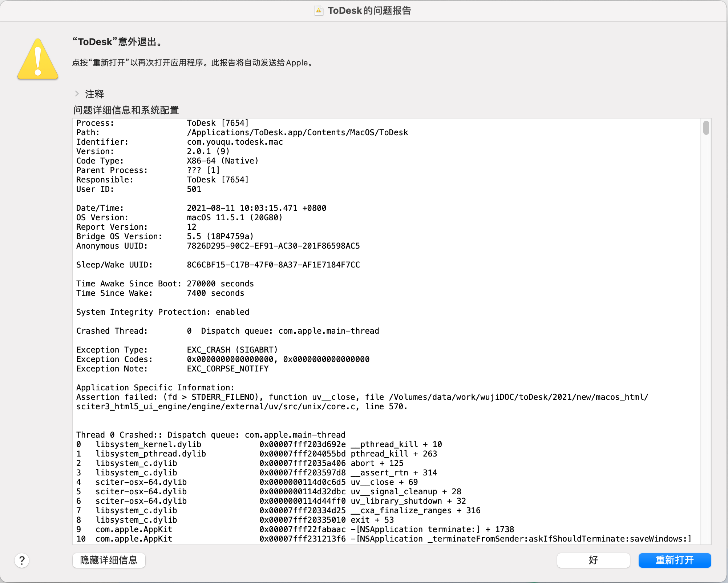Click the Application Specific Information line
Viewport: 728px width, 583px height.
click(x=155, y=387)
